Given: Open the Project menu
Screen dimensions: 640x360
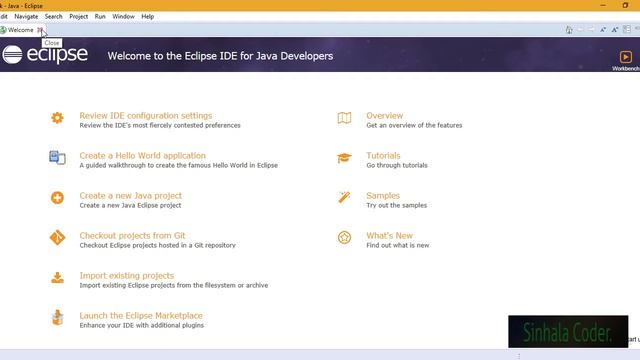Looking at the screenshot, I should pos(78,17).
